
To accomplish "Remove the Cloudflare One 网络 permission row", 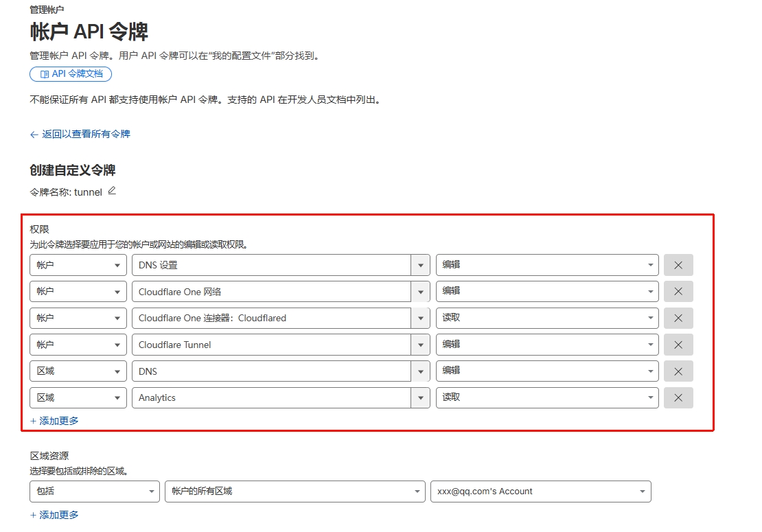I will [x=678, y=291].
